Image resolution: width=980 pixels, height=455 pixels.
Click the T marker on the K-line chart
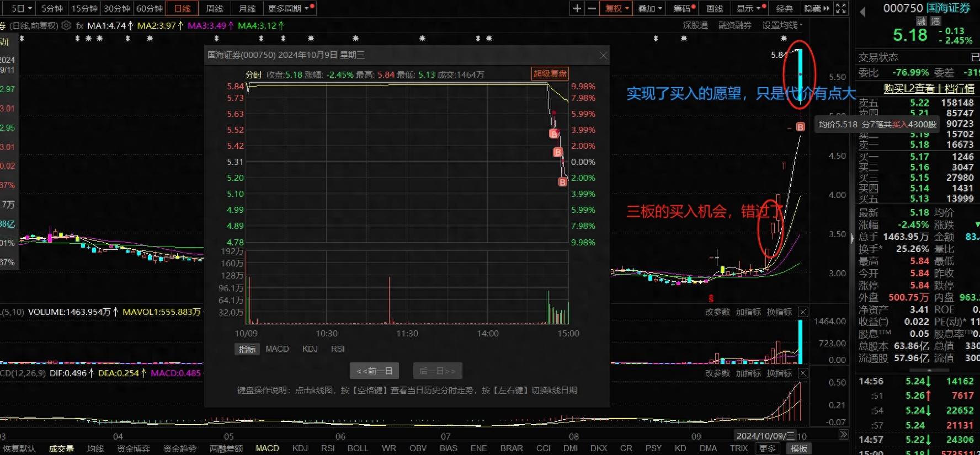[784, 166]
